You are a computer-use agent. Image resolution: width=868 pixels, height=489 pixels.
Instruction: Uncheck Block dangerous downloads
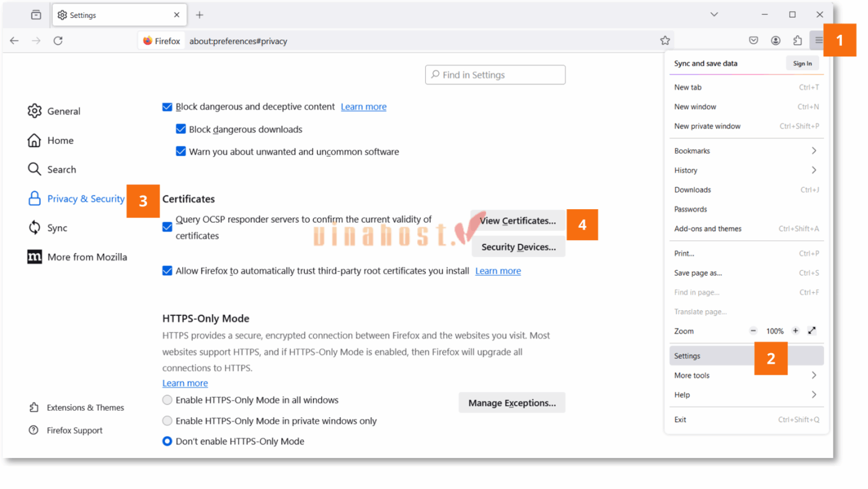coord(180,128)
